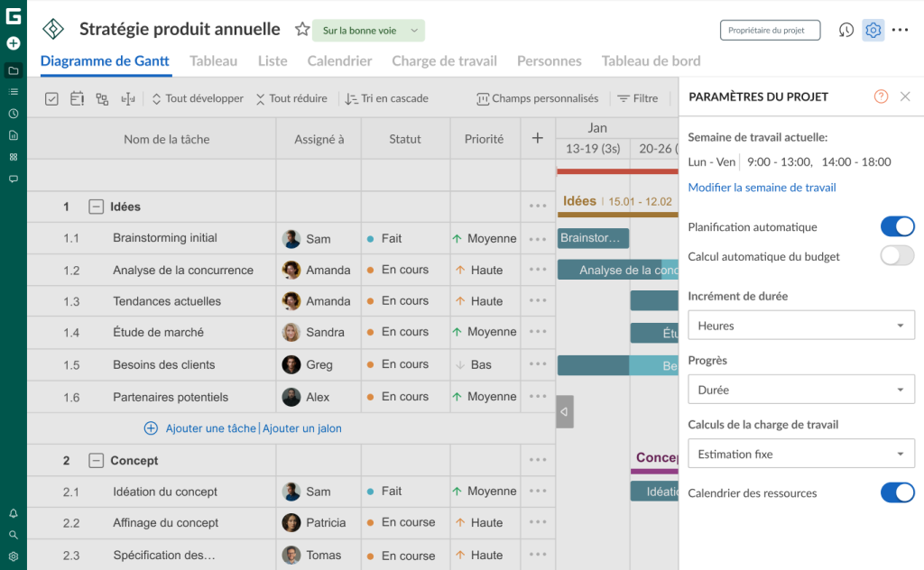Open the three-dot more menu in the header
This screenshot has height=570, width=924.
900,30
